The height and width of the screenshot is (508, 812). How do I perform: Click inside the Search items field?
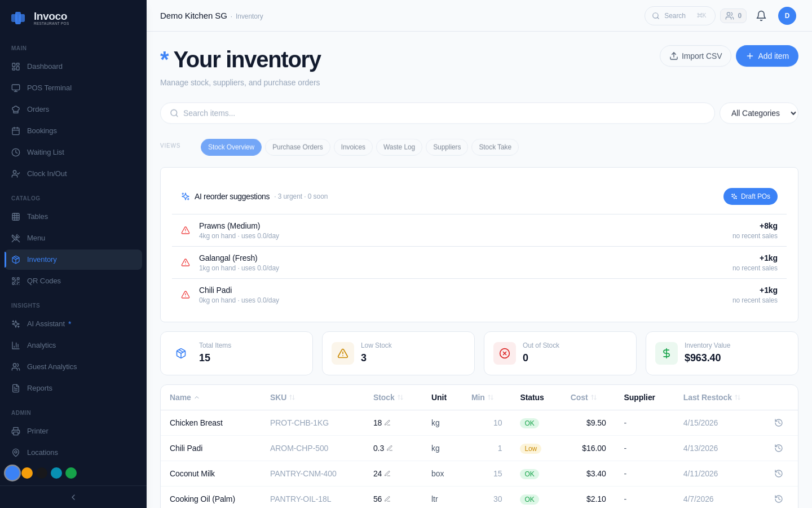tap(395, 113)
